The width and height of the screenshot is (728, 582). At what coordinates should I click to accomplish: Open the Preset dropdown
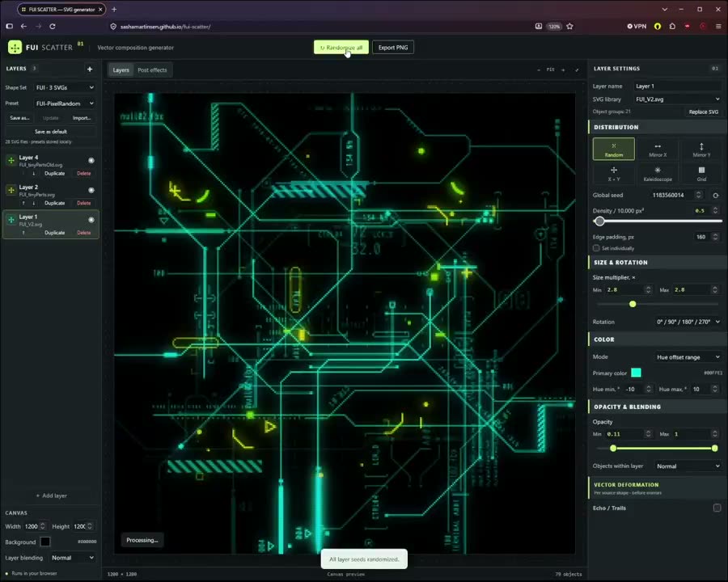click(65, 103)
